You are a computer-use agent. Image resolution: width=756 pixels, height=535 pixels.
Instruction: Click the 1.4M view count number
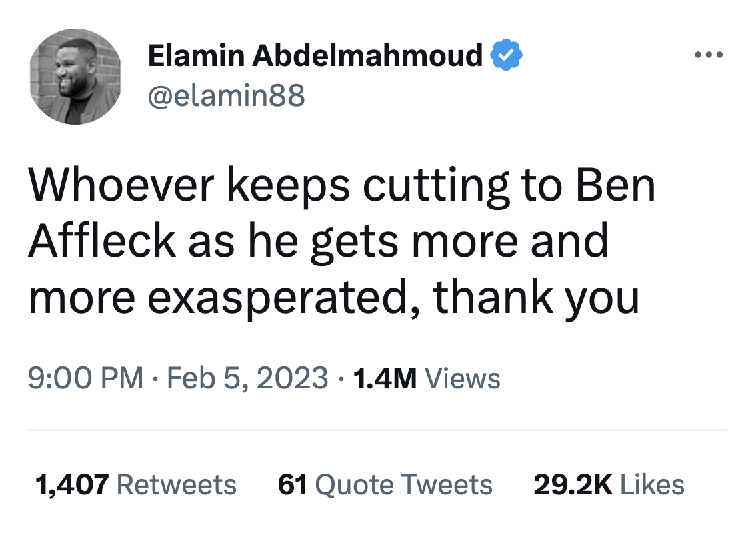point(385,378)
